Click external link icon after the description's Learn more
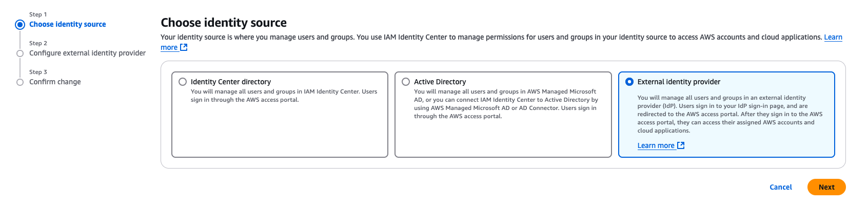The width and height of the screenshot is (868, 204). 184,47
